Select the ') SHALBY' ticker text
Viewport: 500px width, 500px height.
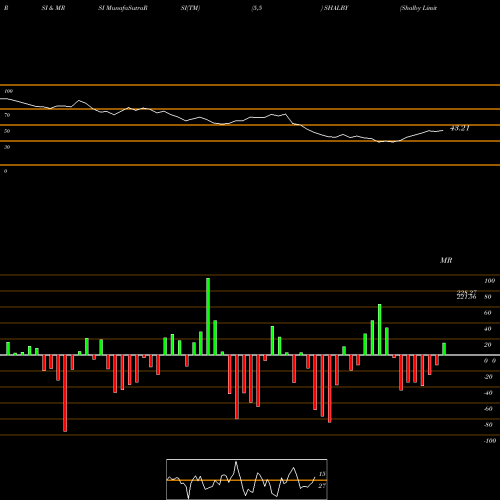[334, 8]
